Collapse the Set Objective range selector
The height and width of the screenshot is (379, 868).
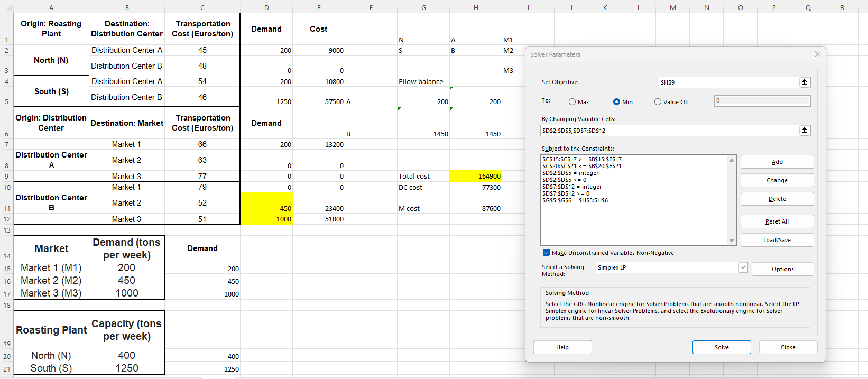point(805,82)
